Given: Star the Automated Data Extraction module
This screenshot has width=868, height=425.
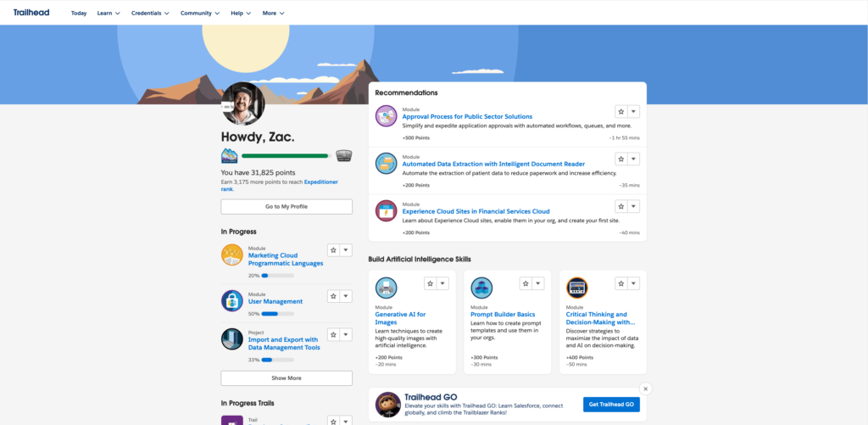Looking at the screenshot, I should coord(621,159).
